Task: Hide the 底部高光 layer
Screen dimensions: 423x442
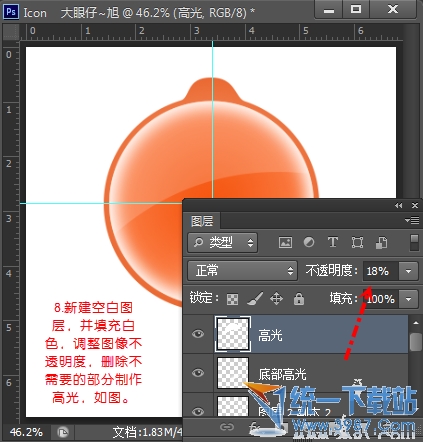Action: 198,372
